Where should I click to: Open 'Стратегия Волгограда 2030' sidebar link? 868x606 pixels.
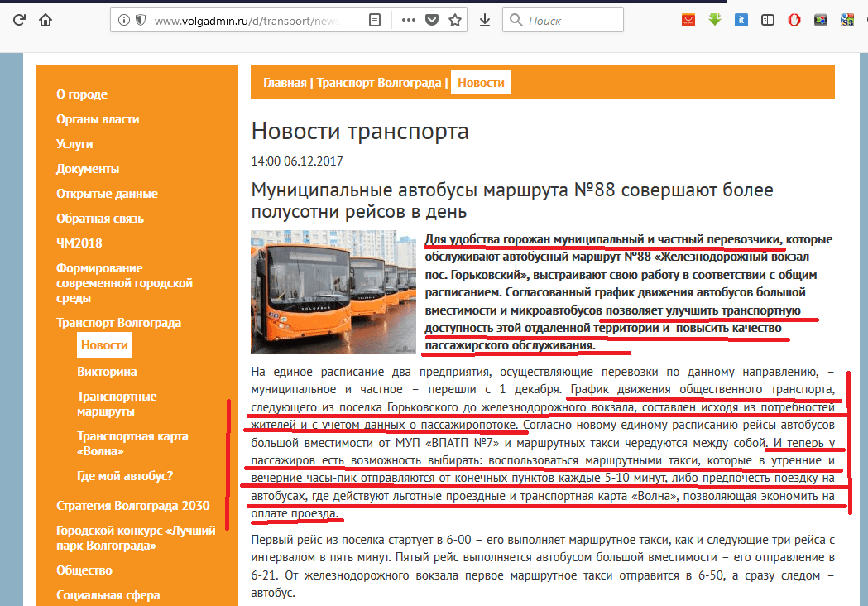tap(133, 506)
